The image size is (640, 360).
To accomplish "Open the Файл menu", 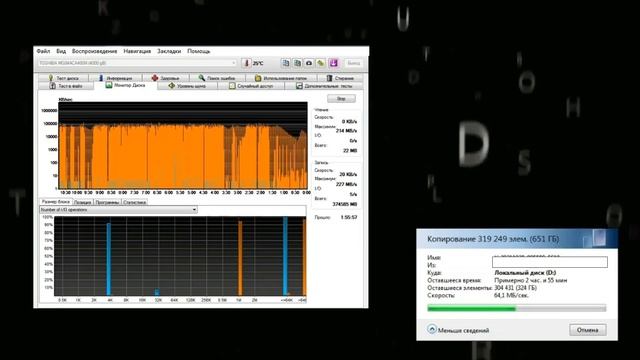I will pyautogui.click(x=43, y=51).
